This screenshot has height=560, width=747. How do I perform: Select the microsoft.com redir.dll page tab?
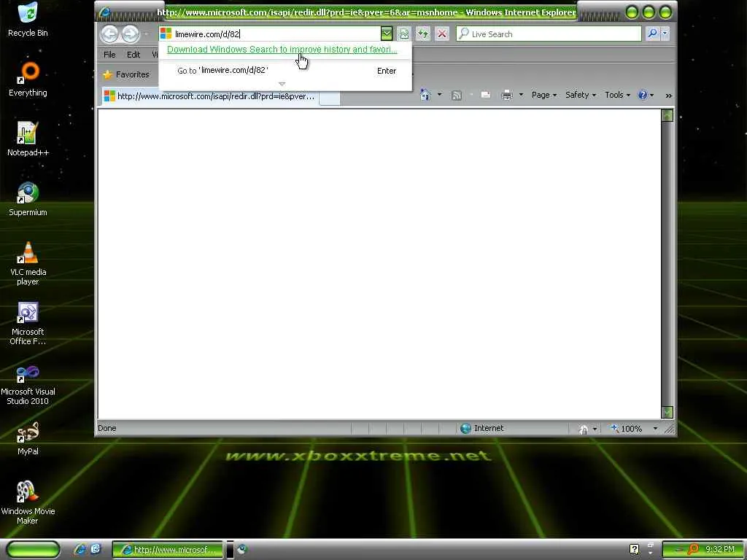click(209, 96)
